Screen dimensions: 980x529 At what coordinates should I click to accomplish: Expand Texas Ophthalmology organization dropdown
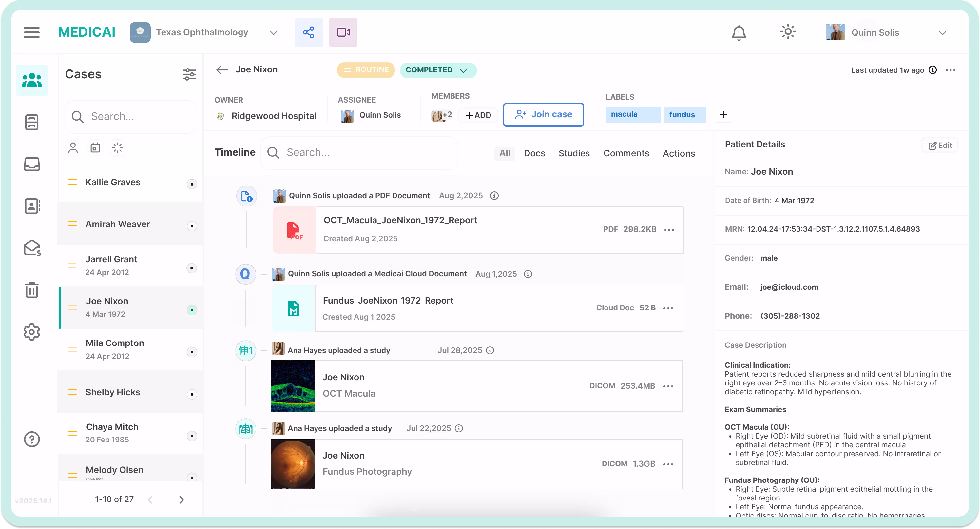pos(274,33)
